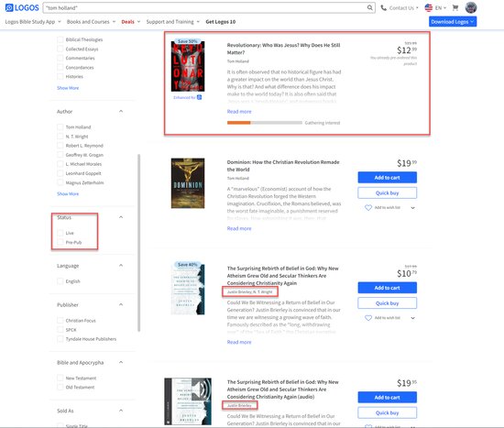The width and height of the screenshot is (504, 428).
Task: Check the Old Testament filter
Action: coord(60,387)
